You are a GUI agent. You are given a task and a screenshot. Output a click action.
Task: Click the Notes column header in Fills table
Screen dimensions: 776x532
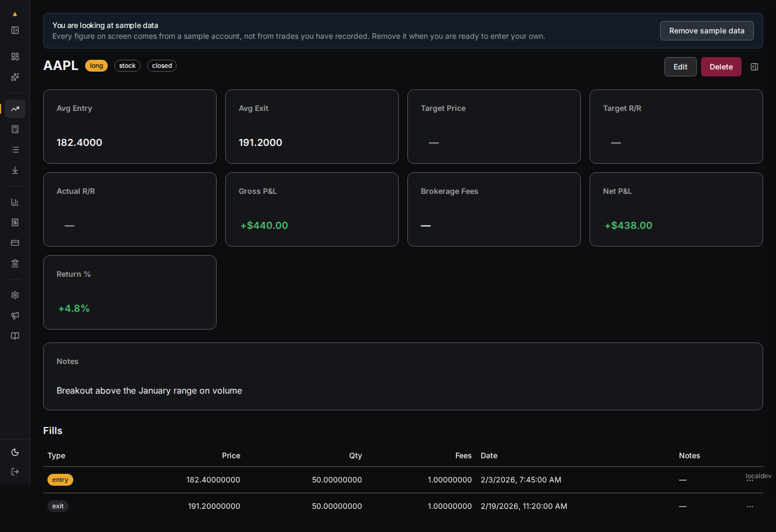click(689, 456)
